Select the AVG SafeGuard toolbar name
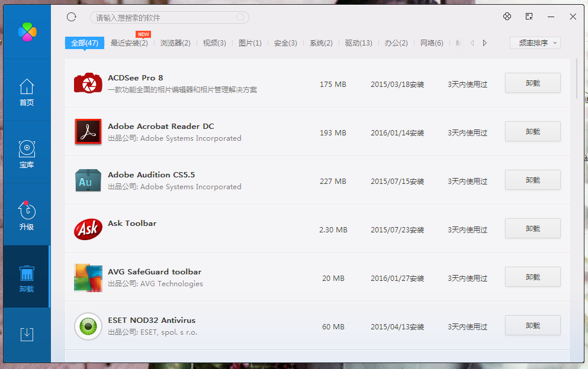Screen dimensions: 588x369 (155, 271)
